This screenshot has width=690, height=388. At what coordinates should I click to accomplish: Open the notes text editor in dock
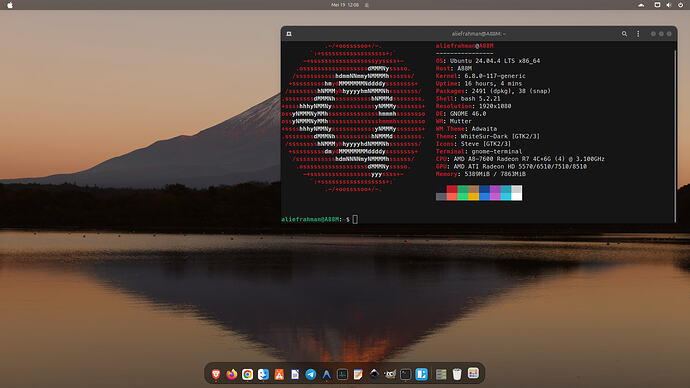click(358, 374)
